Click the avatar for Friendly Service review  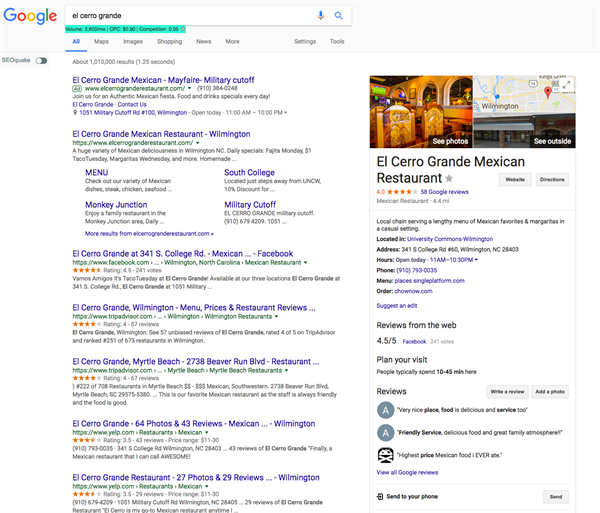(386, 433)
